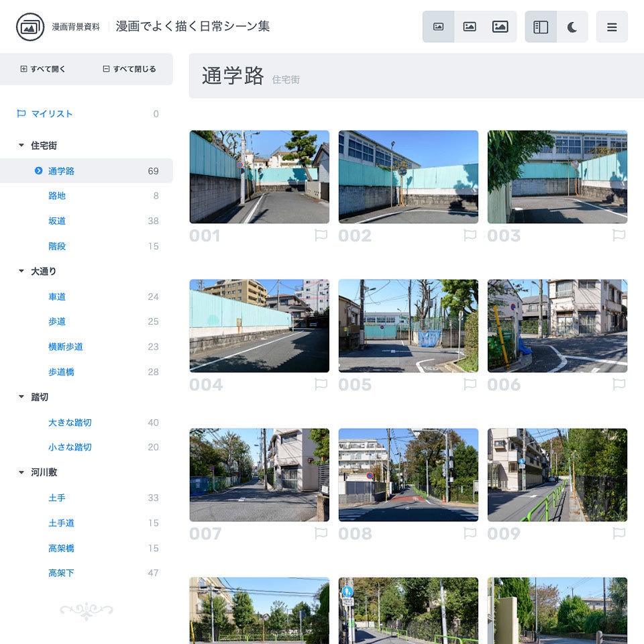Select the large thumbnail size icon
The width and height of the screenshot is (644, 644).
click(500, 27)
